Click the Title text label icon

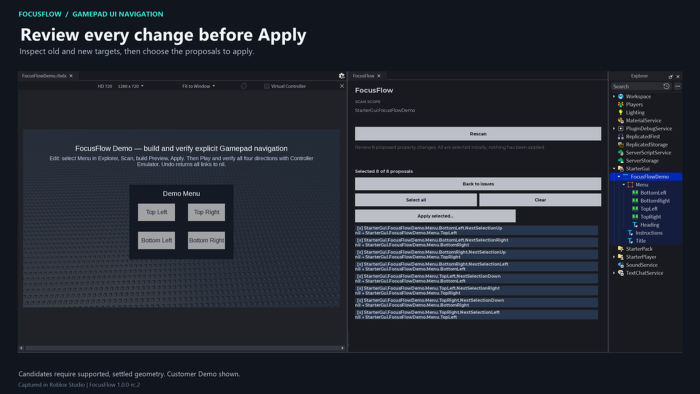(630, 241)
